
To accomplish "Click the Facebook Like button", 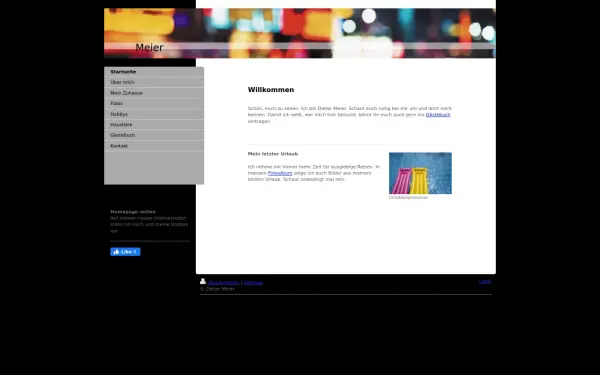I will (125, 252).
